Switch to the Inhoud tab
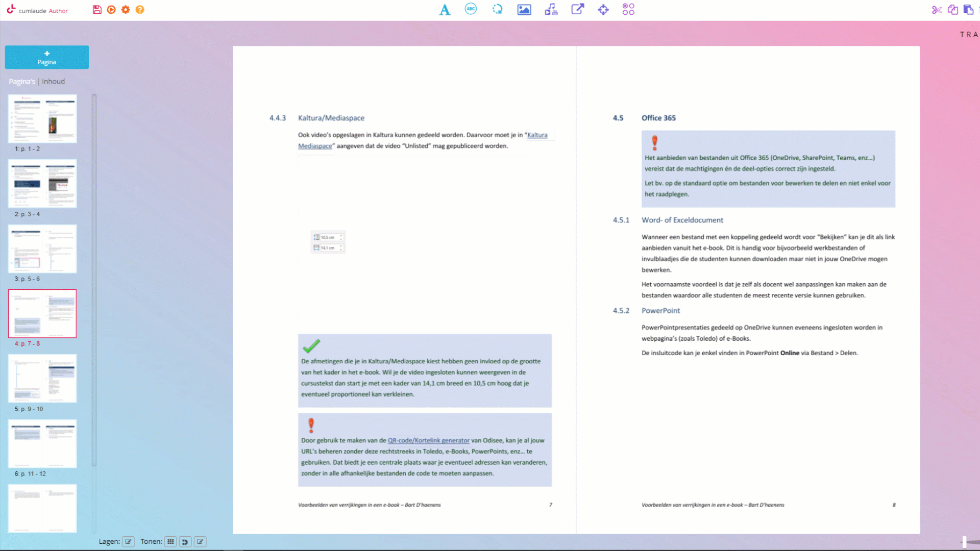The width and height of the screenshot is (980, 551). point(53,82)
